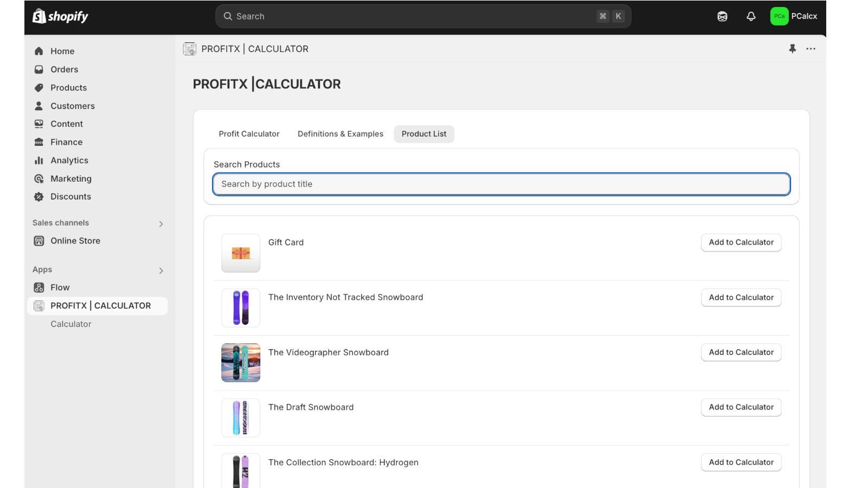
Task: Open the Home section from the sidebar
Action: pos(62,50)
